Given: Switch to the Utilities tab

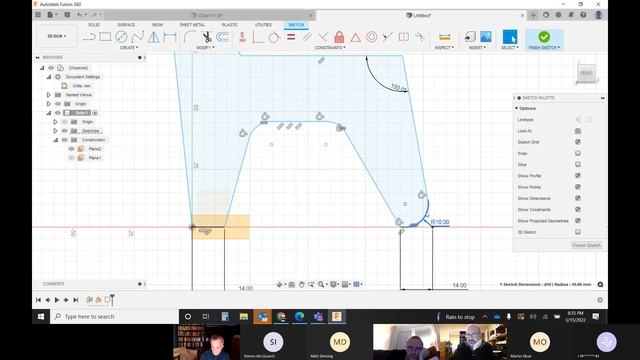Looking at the screenshot, I should [263, 25].
